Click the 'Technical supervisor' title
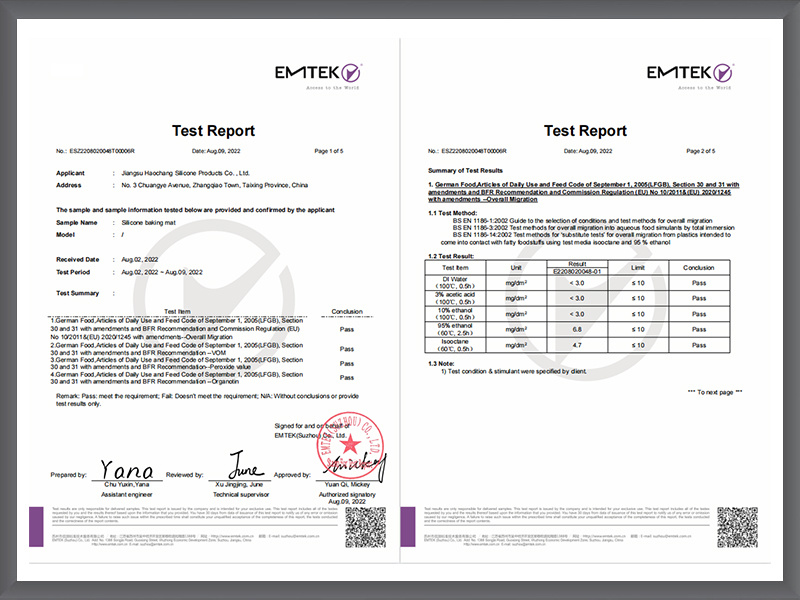Screen dimensions: 800x600 241,494
